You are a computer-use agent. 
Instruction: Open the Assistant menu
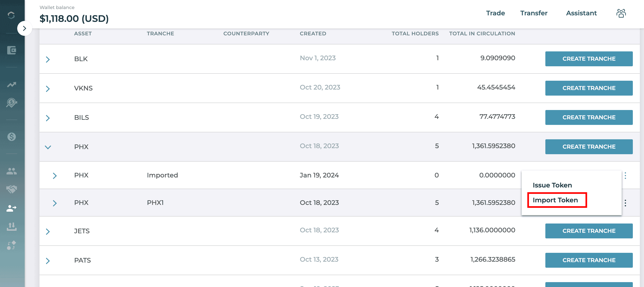[581, 13]
